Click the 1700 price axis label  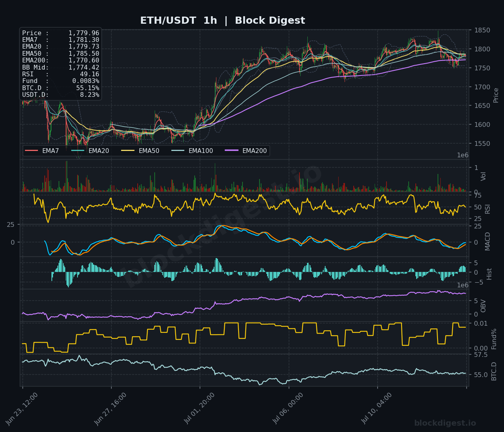click(x=482, y=87)
